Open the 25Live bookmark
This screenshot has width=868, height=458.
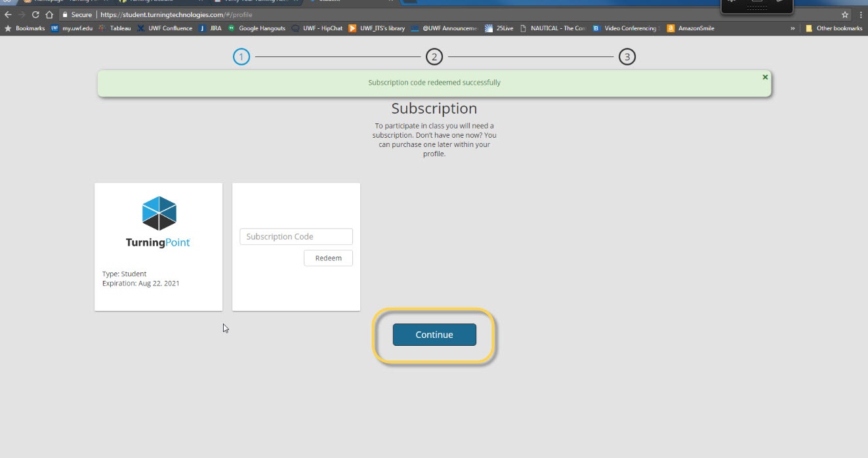[x=499, y=28]
